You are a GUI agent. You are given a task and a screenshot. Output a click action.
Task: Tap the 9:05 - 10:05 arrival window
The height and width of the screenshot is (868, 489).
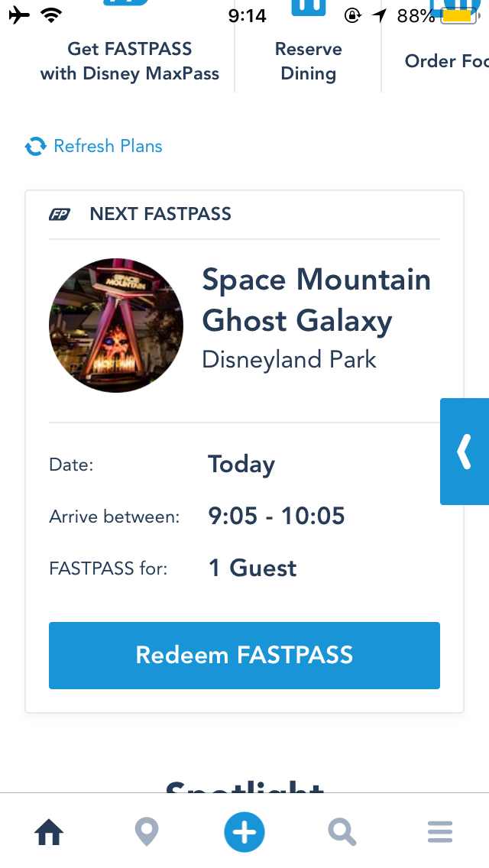277,516
